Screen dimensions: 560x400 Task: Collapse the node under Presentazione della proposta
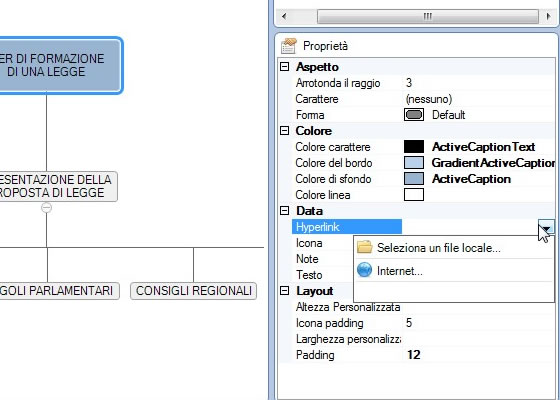click(x=46, y=208)
